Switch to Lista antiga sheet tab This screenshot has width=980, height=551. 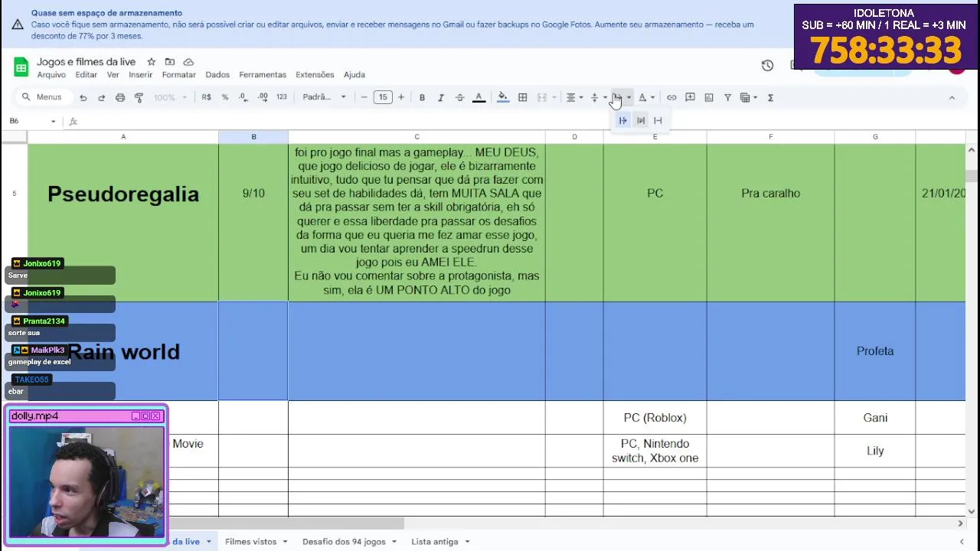tap(435, 542)
